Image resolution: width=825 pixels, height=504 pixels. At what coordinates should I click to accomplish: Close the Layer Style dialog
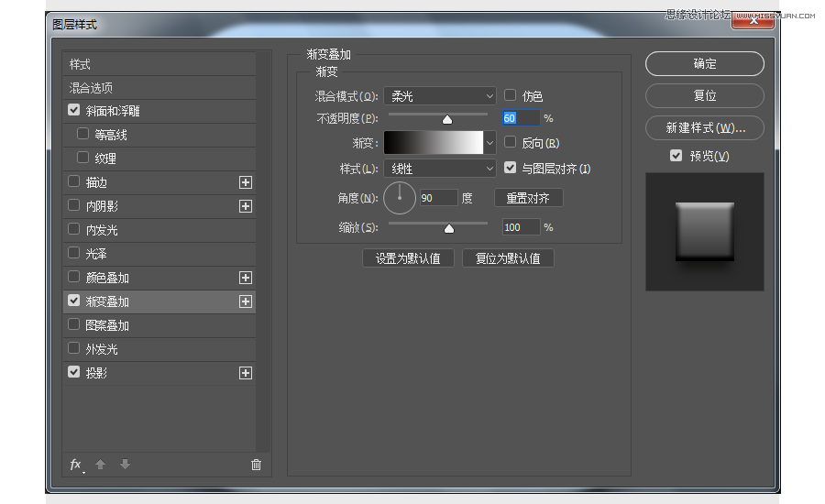tap(753, 22)
